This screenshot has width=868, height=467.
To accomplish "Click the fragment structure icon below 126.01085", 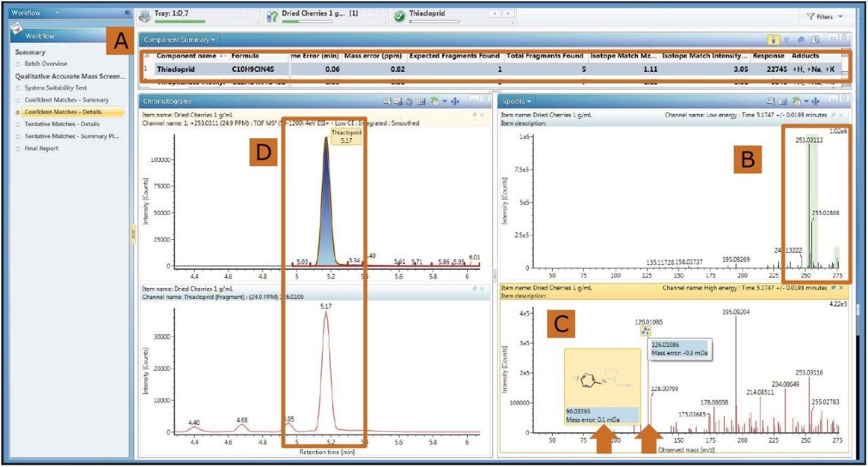I will point(645,331).
